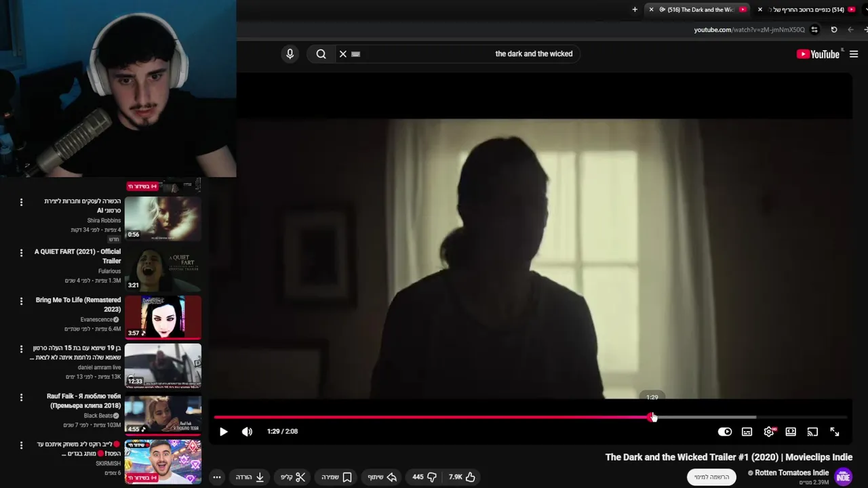
Task: Click the 1:29 / 2:08 time display
Action: pos(282,432)
